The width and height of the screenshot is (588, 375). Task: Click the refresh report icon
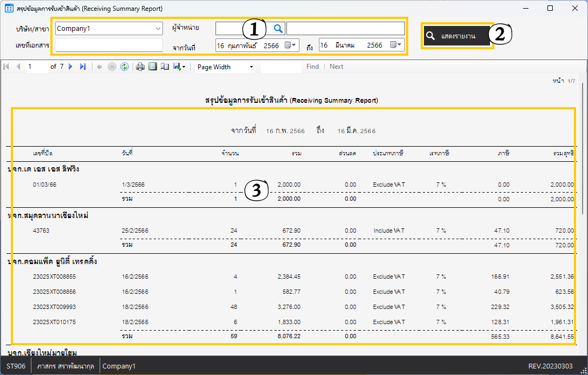coord(125,67)
